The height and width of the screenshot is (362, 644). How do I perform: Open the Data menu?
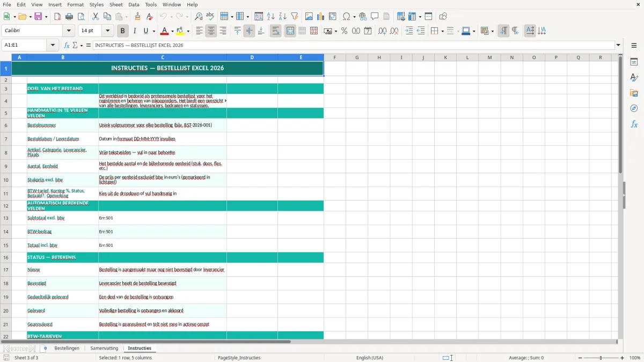pyautogui.click(x=134, y=4)
